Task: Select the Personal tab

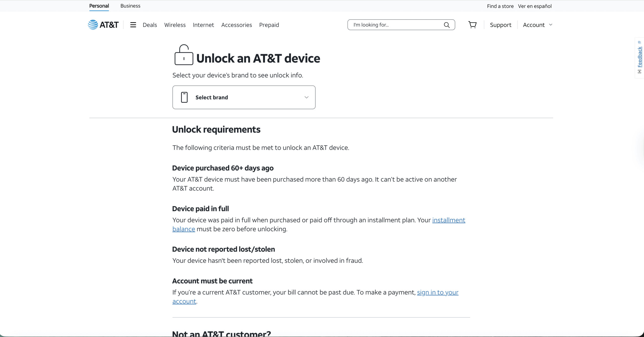Action: 99,6
